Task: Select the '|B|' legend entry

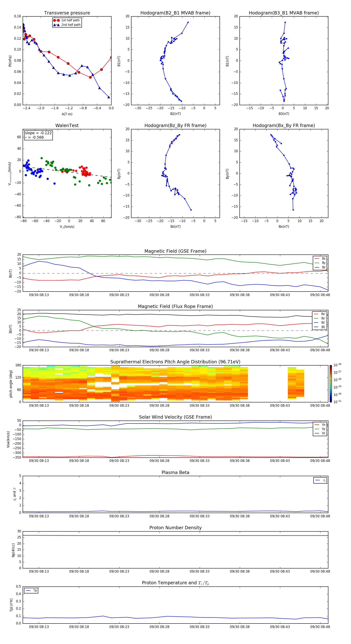Action: coord(320,327)
